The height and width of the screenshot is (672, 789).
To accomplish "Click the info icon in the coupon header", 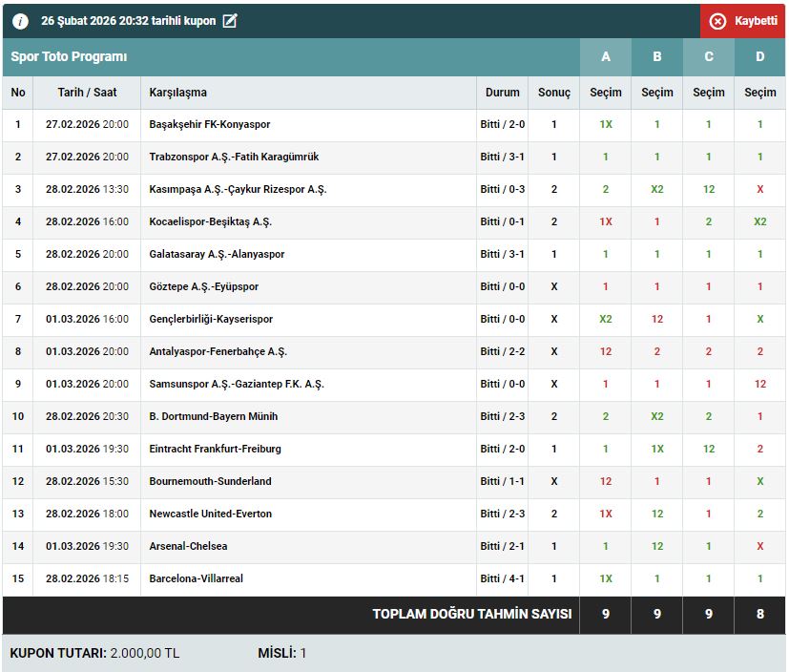I will (20, 21).
